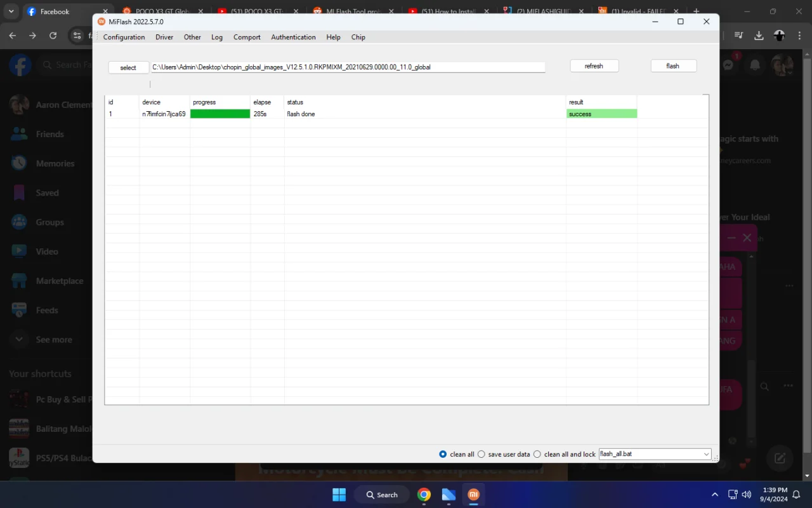Open Facebook notifications bell
Screen dimensions: 812x508
[755, 65]
